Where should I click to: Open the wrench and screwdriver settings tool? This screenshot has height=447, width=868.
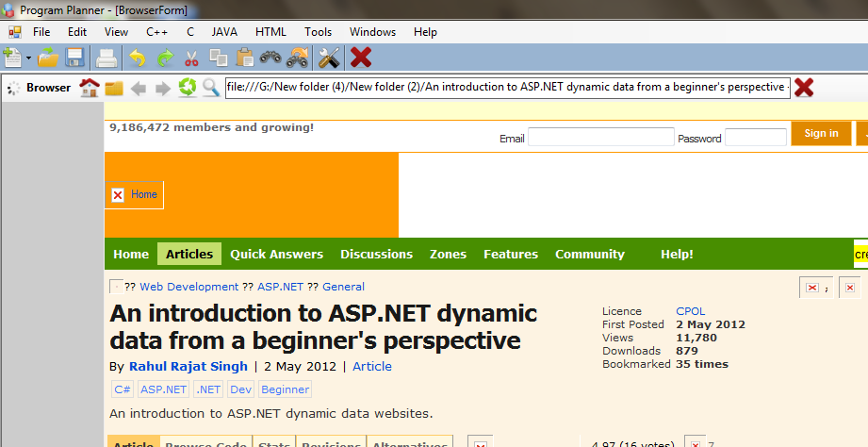point(328,58)
